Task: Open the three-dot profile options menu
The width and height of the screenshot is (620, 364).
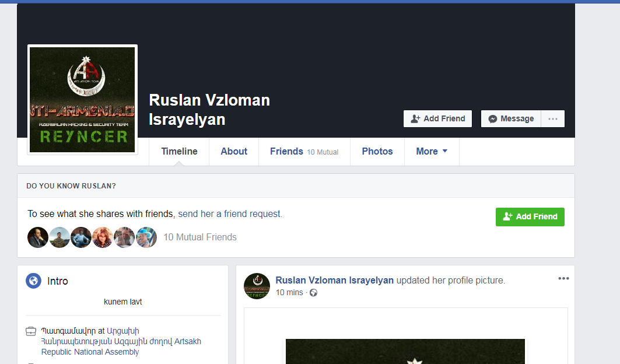Action: pyautogui.click(x=553, y=118)
